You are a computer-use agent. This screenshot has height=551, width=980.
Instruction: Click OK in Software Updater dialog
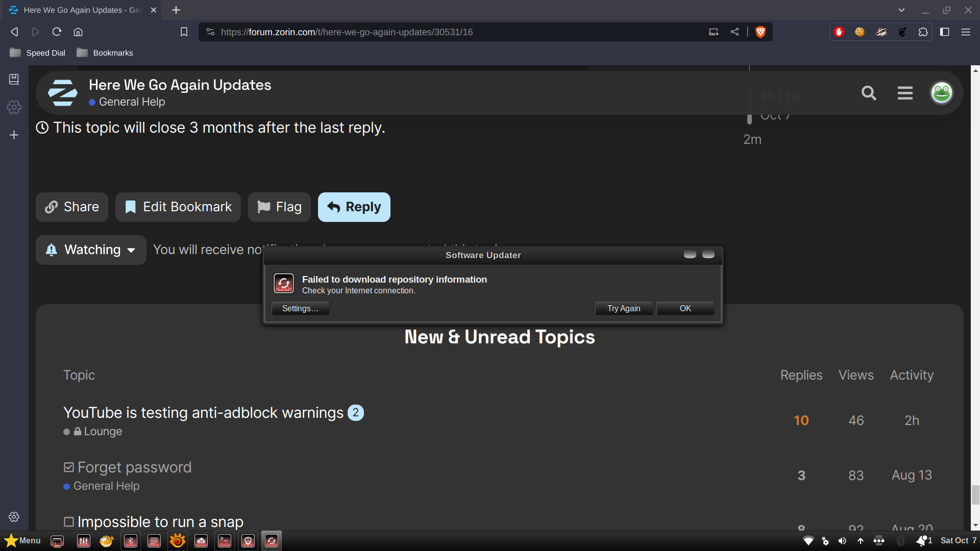pos(685,308)
